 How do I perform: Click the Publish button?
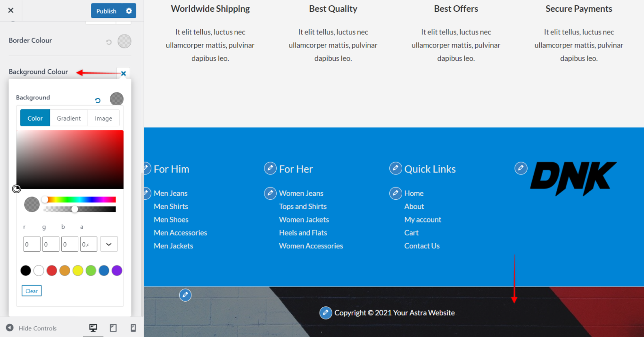(x=106, y=11)
